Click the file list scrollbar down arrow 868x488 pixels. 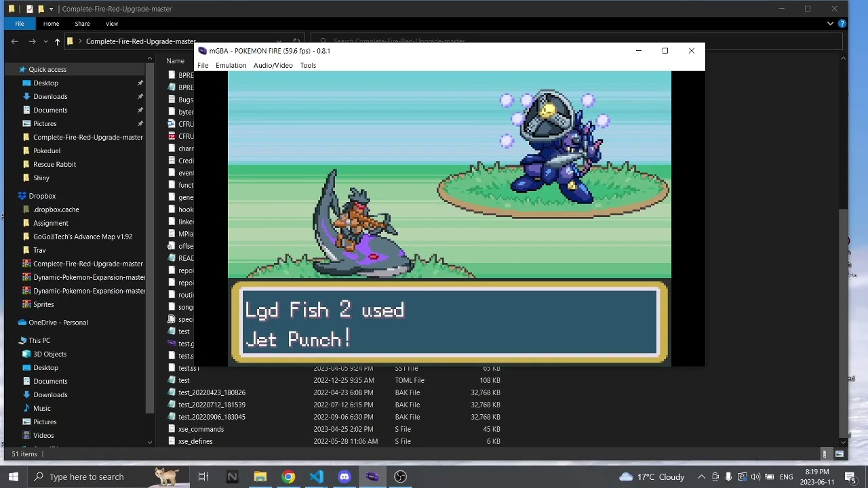click(843, 443)
